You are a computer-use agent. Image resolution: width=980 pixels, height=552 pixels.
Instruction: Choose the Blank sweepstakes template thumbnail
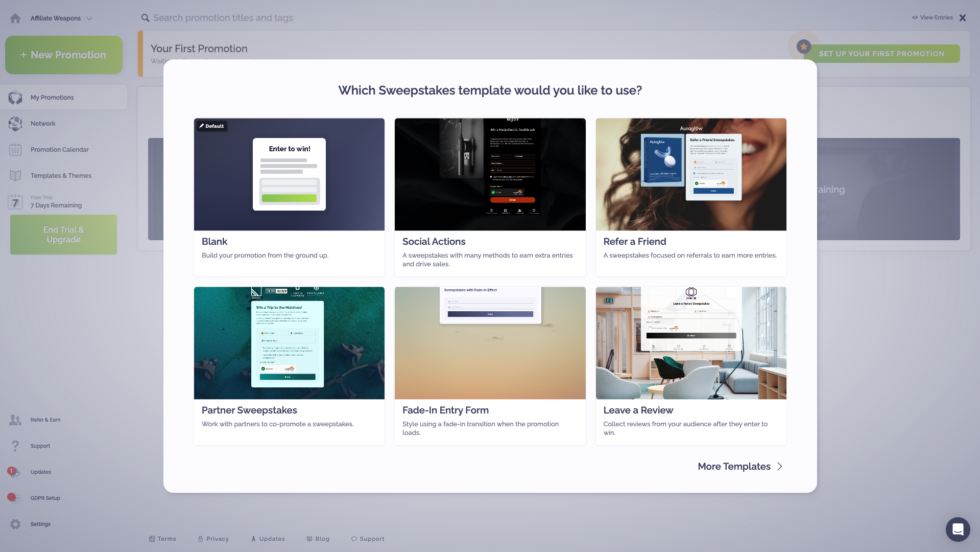289,174
